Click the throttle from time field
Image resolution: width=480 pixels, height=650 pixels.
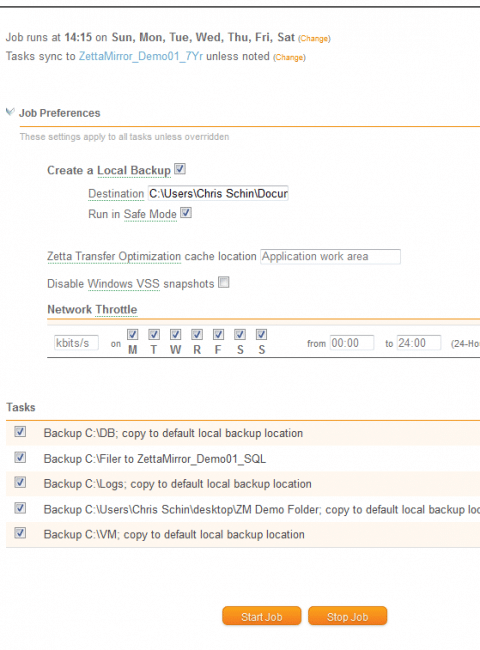(352, 343)
